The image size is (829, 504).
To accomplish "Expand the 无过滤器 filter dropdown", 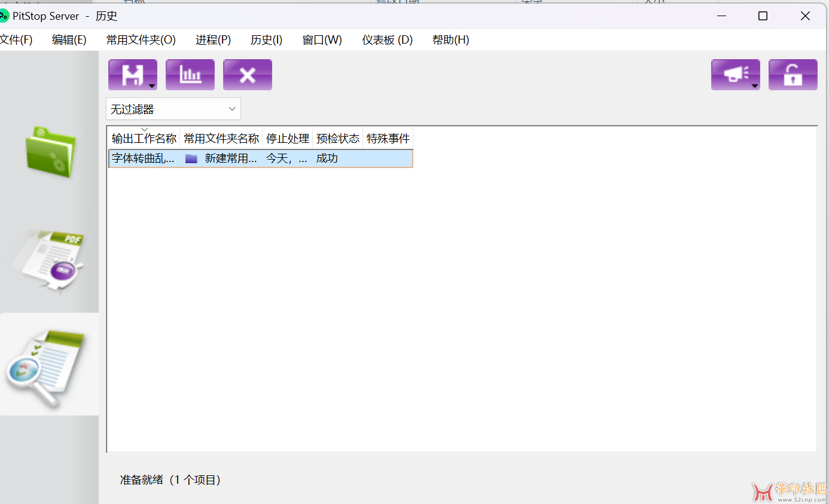I will tap(173, 109).
